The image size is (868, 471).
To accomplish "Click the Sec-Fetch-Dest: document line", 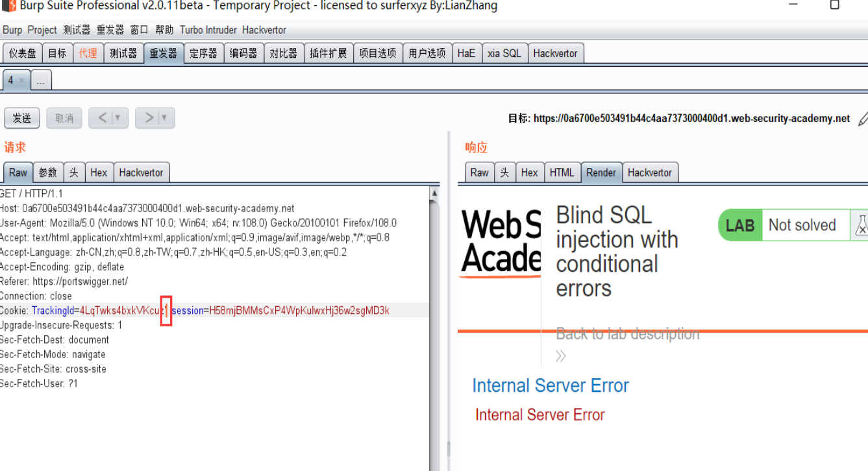I will (55, 340).
